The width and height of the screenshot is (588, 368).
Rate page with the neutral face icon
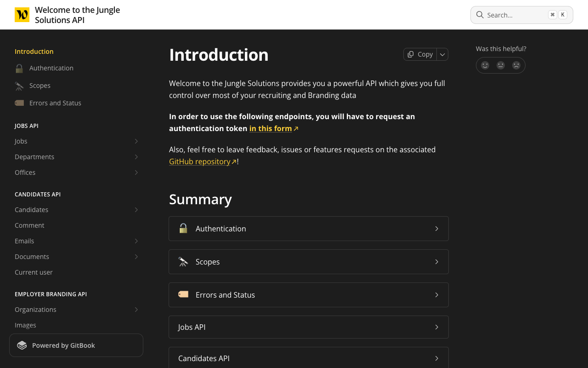coord(501,65)
